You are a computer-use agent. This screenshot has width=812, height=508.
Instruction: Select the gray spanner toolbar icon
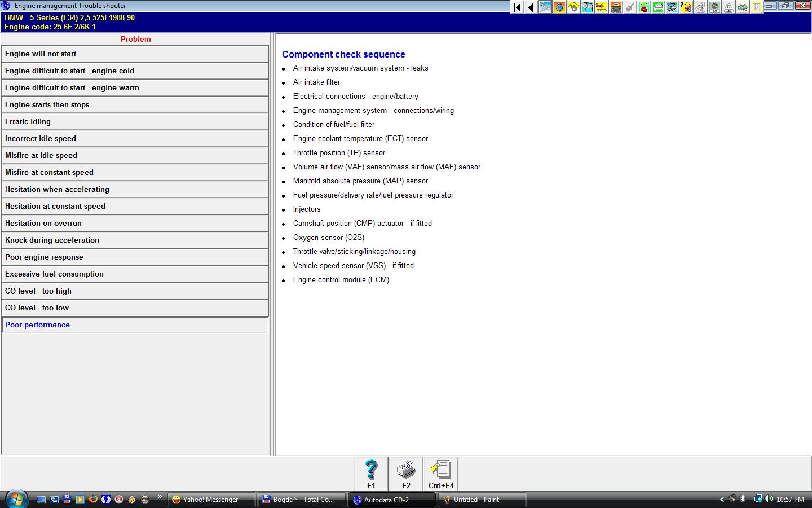point(630,7)
